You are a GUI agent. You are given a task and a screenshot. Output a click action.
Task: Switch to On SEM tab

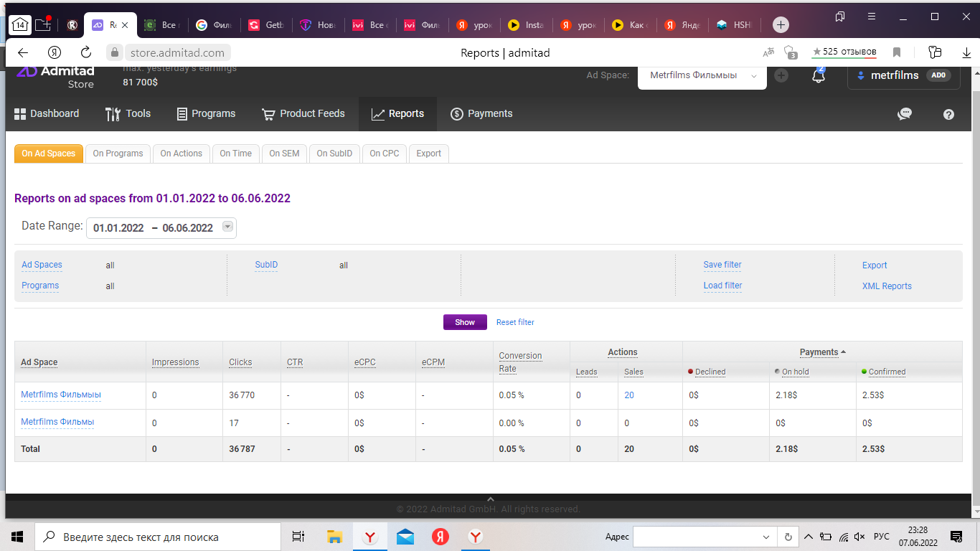(284, 154)
